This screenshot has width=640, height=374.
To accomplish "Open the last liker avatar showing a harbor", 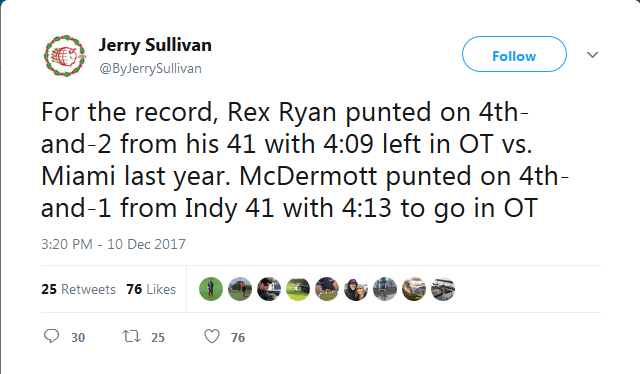I will coord(442,289).
